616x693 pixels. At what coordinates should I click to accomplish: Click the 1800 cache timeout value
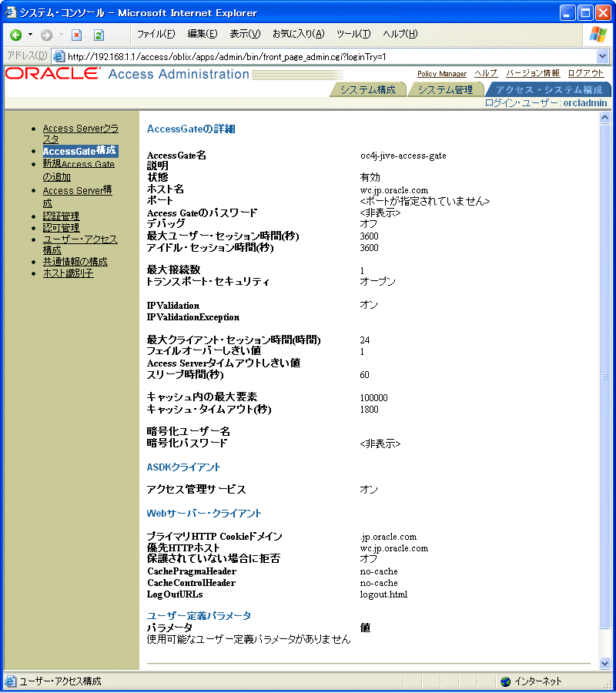(369, 410)
